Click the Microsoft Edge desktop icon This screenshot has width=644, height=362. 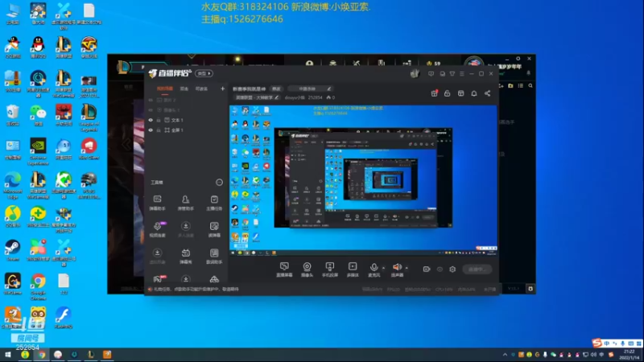(13, 185)
